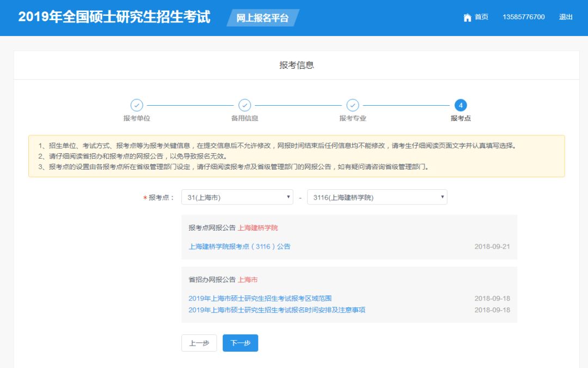Screen dimensions: 588x368
Task: Click the 报考专业 step label
Action: 353,118
